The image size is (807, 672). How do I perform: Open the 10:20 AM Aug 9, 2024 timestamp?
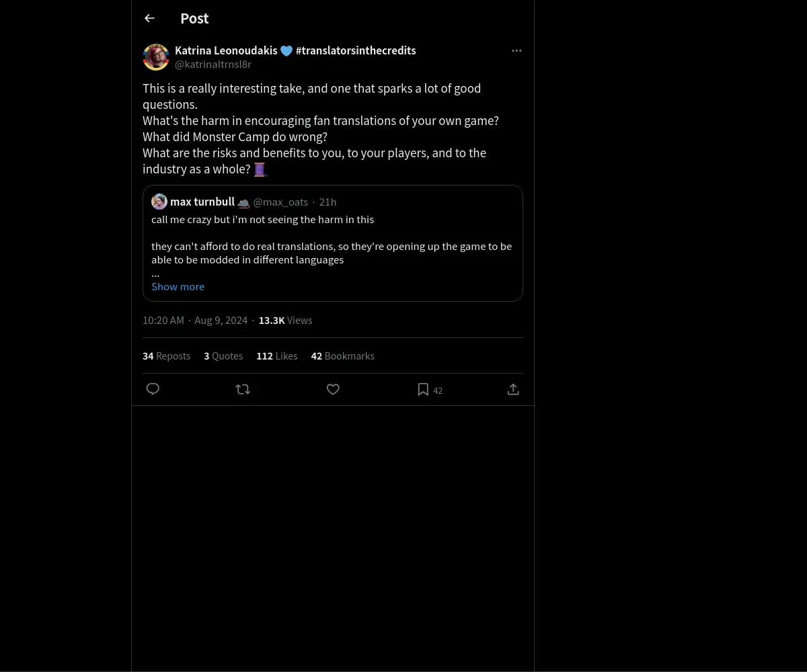point(195,320)
